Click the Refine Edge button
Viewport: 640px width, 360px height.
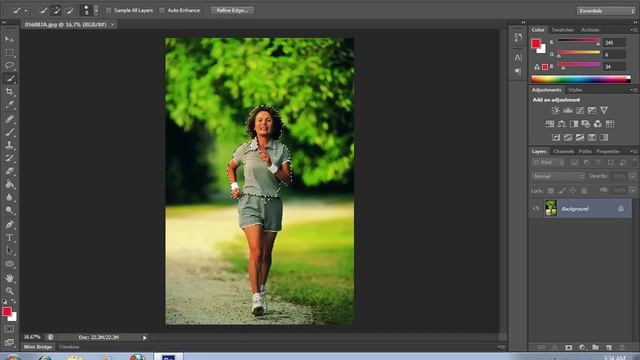point(232,10)
